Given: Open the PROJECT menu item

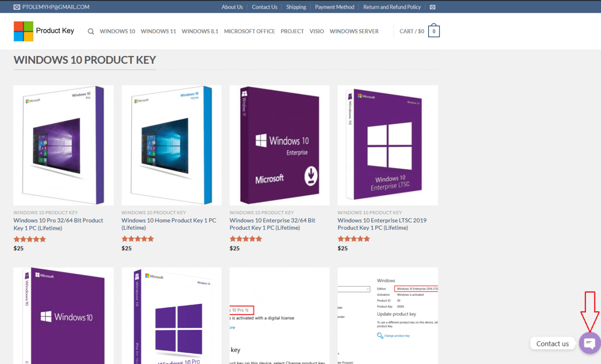Looking at the screenshot, I should click(292, 31).
